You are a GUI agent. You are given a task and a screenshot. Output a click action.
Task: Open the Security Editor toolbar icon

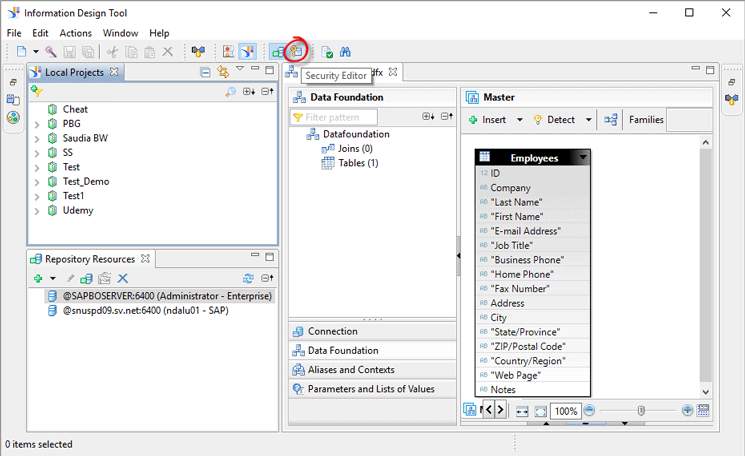tap(296, 51)
